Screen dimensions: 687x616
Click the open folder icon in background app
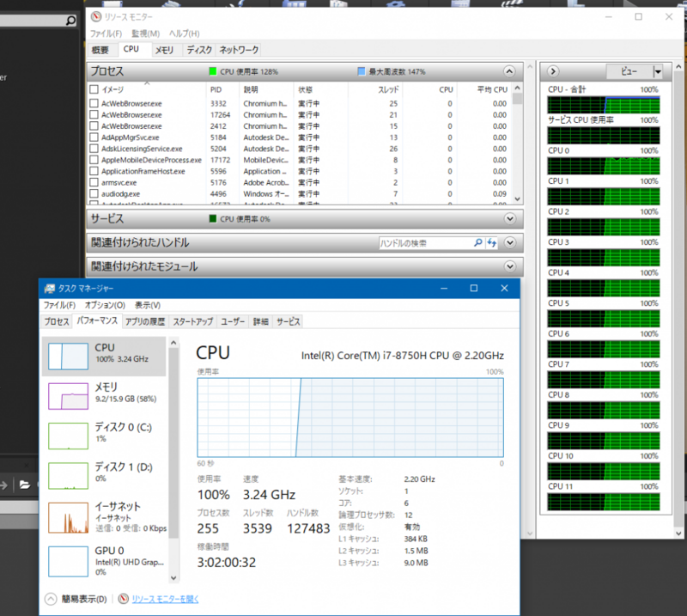pos(25,485)
